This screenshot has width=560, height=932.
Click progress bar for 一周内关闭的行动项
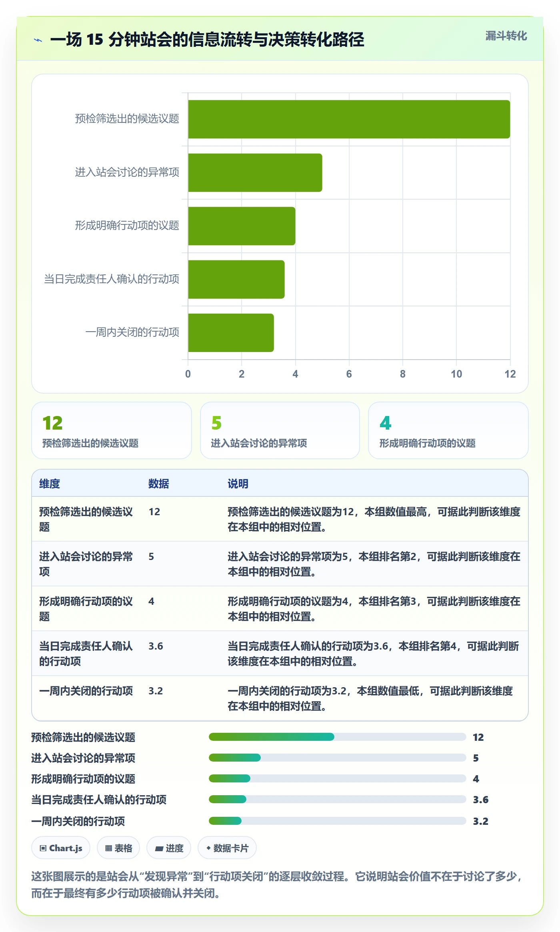(x=338, y=821)
